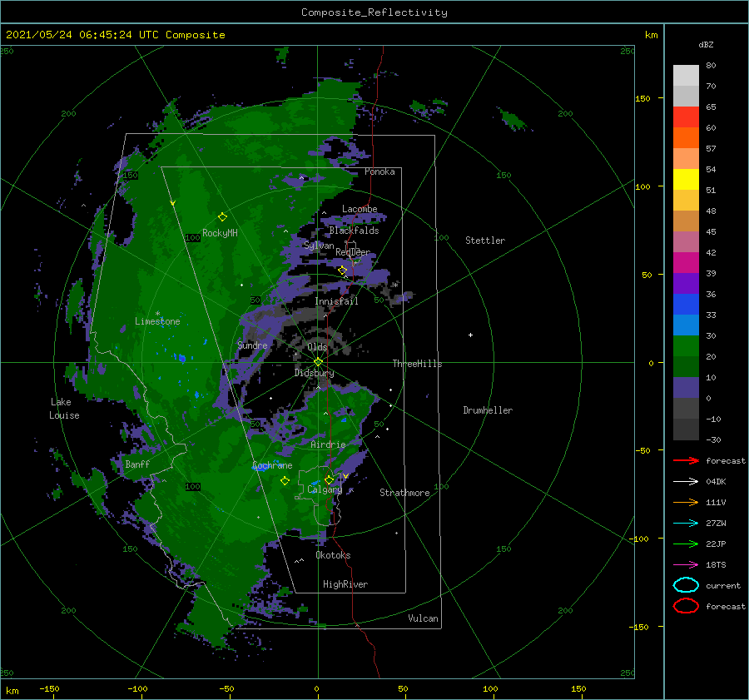The height and width of the screenshot is (700, 749).
Task: Click the Composite_Reflectivity title
Action: (x=374, y=12)
